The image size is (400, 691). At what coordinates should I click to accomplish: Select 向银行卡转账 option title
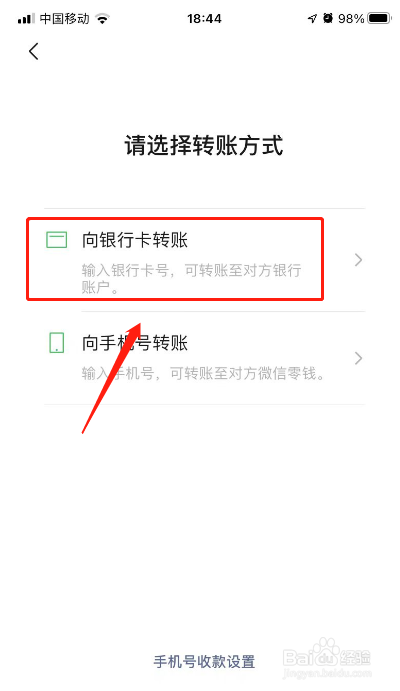[135, 240]
